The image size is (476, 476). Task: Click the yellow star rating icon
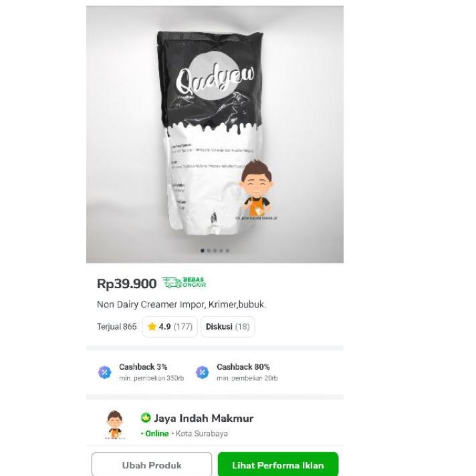152,327
